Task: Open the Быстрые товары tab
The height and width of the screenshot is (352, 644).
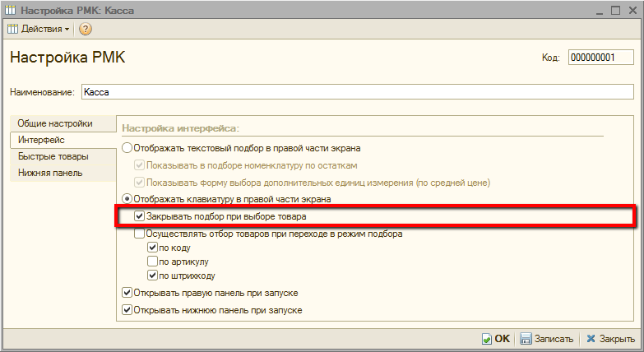Action: tap(53, 156)
